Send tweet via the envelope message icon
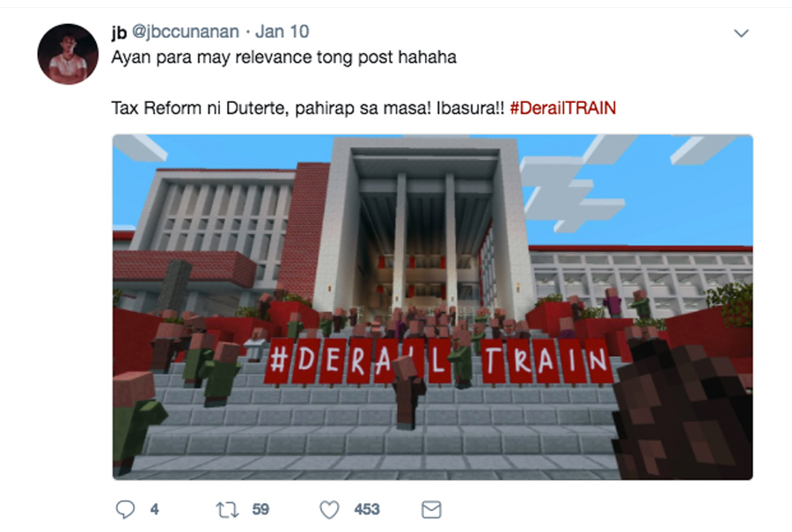This screenshot has width=792, height=532. tap(431, 510)
